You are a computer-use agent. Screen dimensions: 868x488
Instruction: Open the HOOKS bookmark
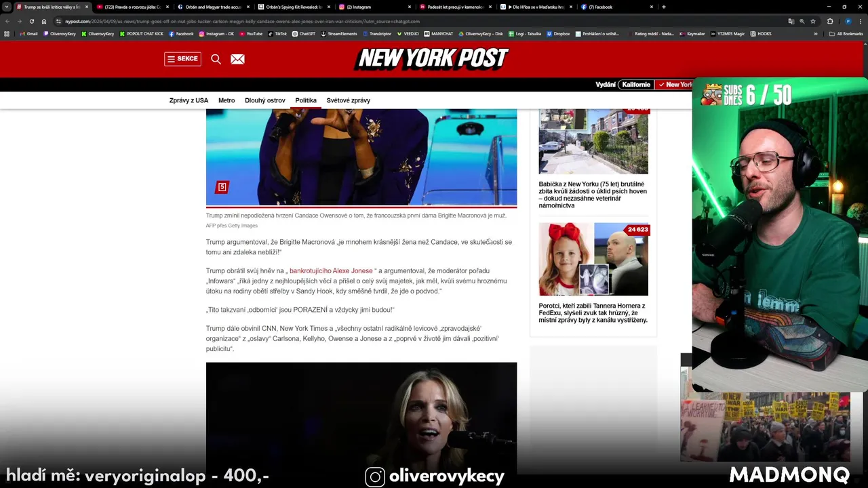pos(761,33)
